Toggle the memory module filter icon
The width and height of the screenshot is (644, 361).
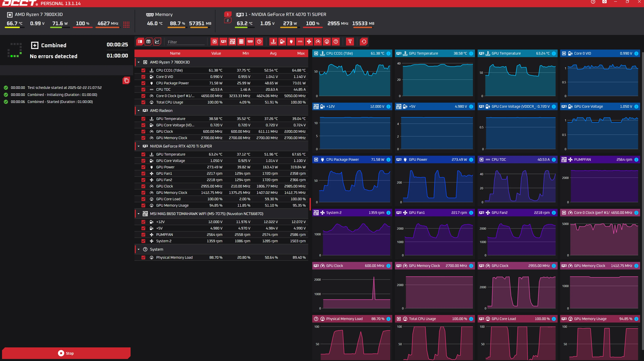(250, 42)
